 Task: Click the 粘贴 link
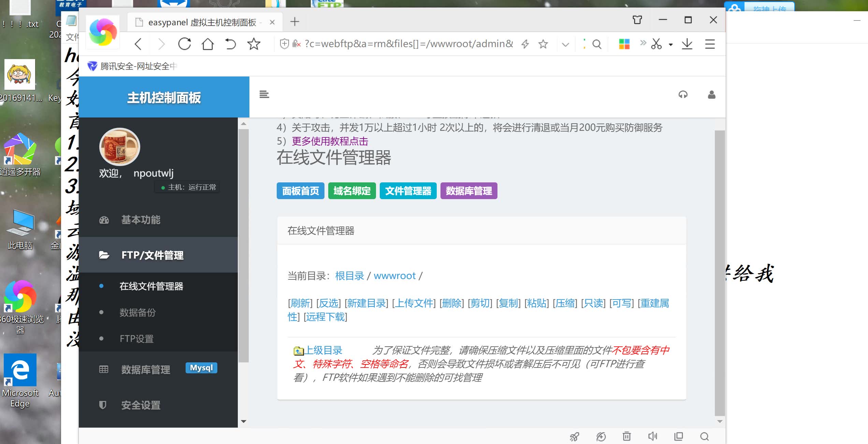click(537, 303)
